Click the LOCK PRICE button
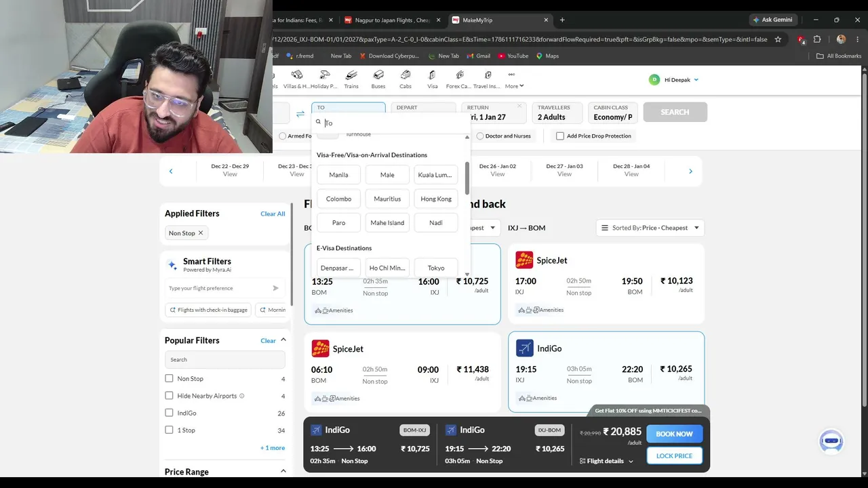 tap(674, 455)
